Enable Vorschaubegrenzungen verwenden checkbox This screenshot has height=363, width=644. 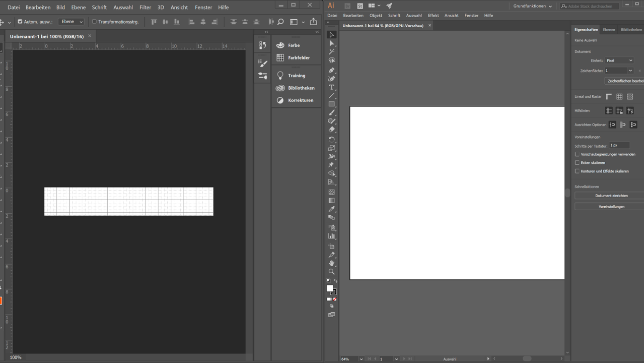(x=577, y=154)
